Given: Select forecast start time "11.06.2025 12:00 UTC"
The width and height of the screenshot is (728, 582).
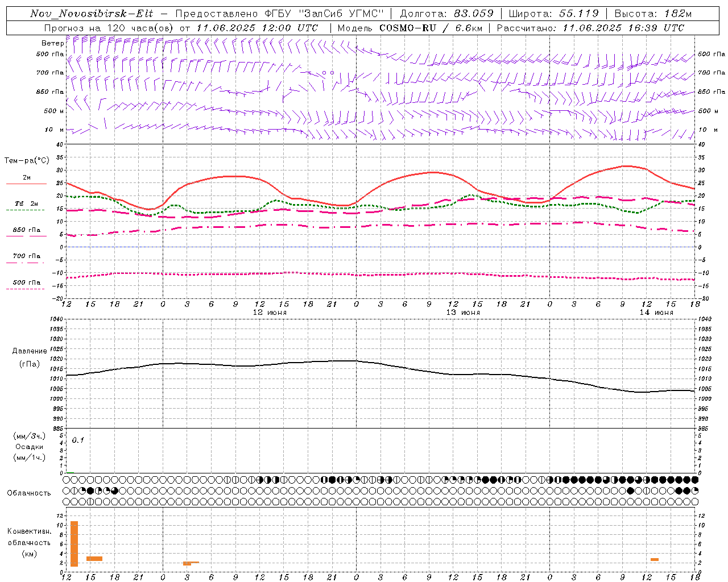Looking at the screenshot, I should tap(257, 28).
